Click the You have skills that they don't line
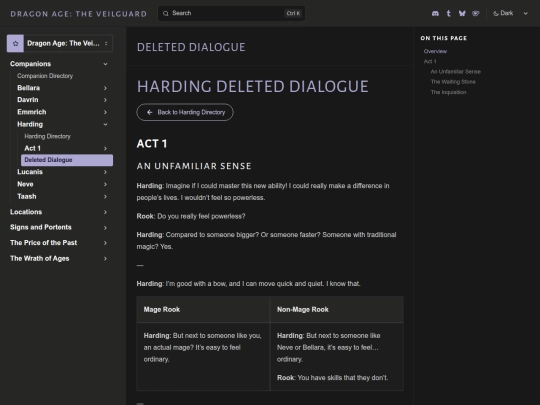540x405 pixels. pos(332,378)
